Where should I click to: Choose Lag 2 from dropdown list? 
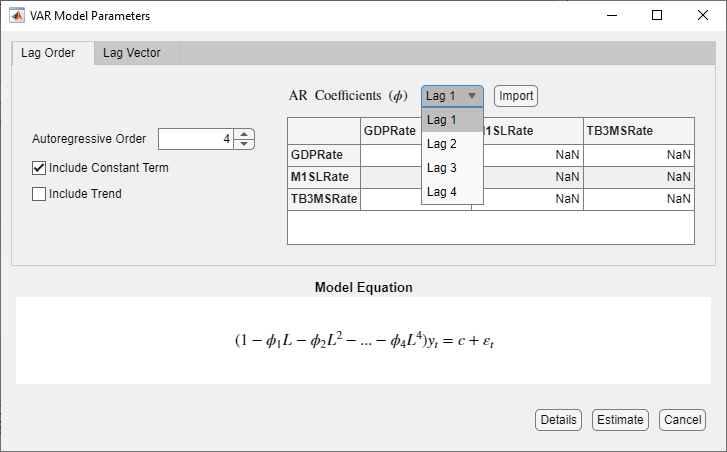tap(452, 144)
